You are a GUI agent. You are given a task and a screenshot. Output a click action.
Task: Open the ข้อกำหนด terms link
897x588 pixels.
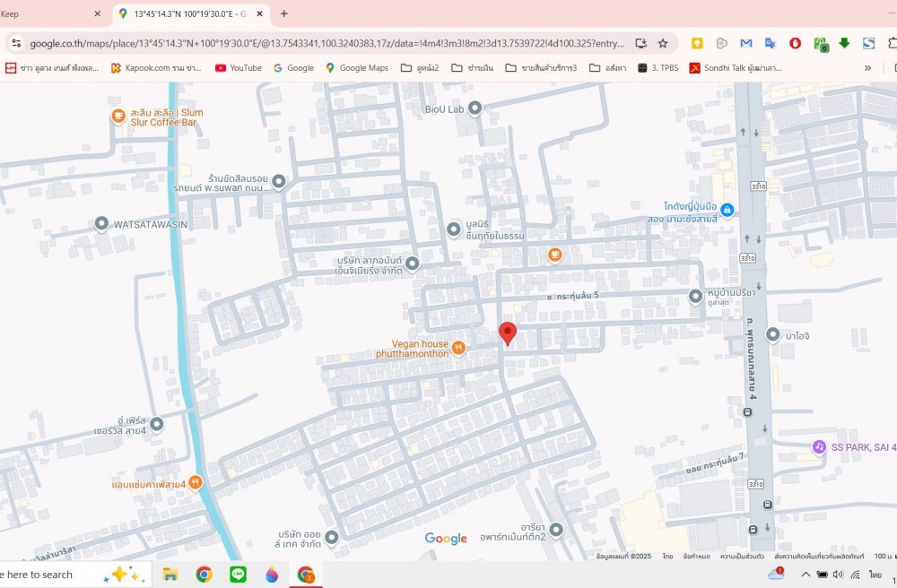click(697, 556)
